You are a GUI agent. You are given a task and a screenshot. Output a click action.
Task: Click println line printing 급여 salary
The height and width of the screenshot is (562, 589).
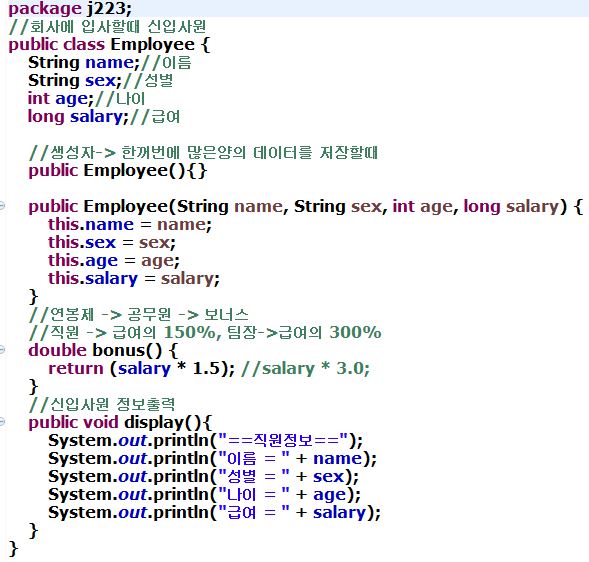pyautogui.click(x=214, y=513)
